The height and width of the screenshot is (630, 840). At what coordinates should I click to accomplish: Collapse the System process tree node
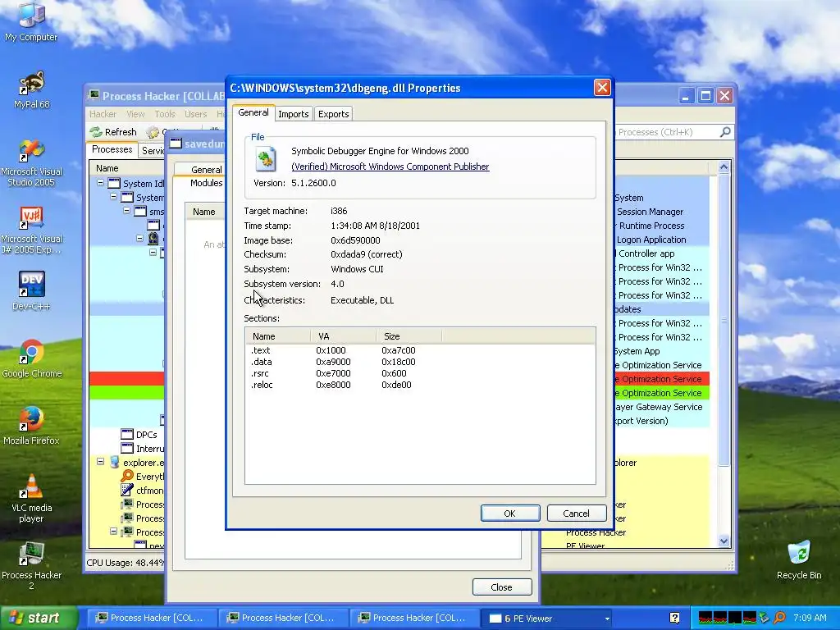113,197
